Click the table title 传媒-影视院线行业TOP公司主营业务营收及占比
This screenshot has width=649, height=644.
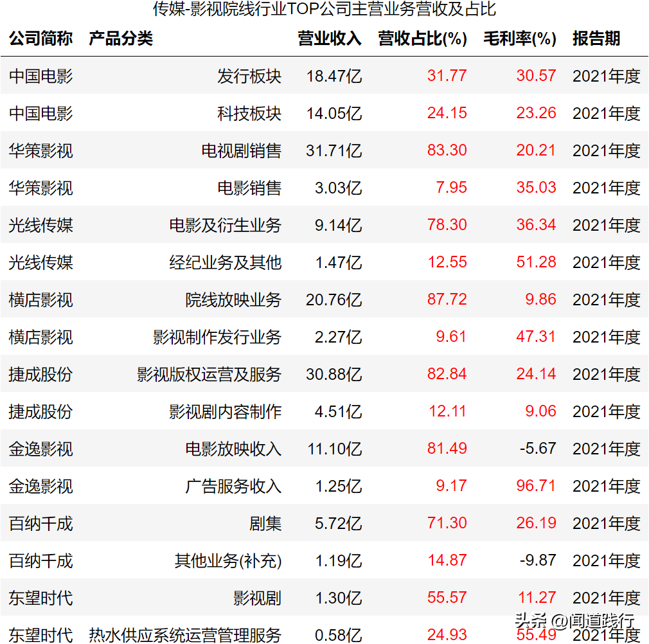324,9
